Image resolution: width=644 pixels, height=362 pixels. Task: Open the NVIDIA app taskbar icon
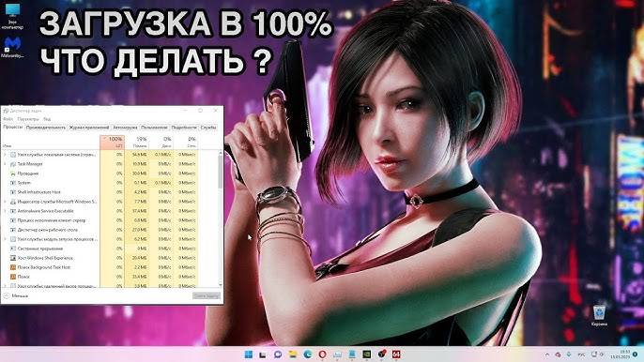(x=367, y=354)
